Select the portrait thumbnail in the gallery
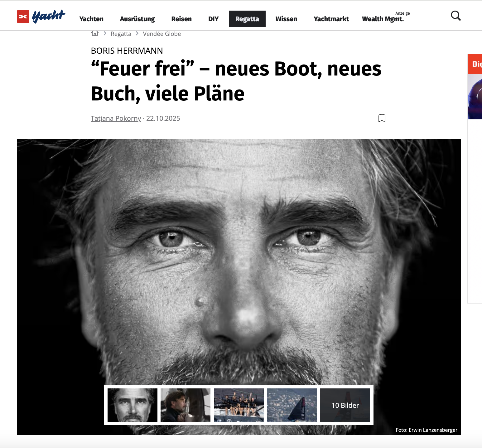482x448 pixels. coord(133,405)
